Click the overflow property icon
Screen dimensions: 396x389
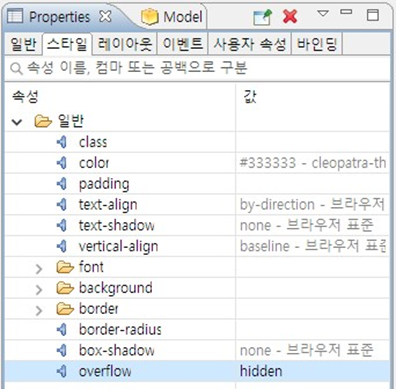(62, 371)
